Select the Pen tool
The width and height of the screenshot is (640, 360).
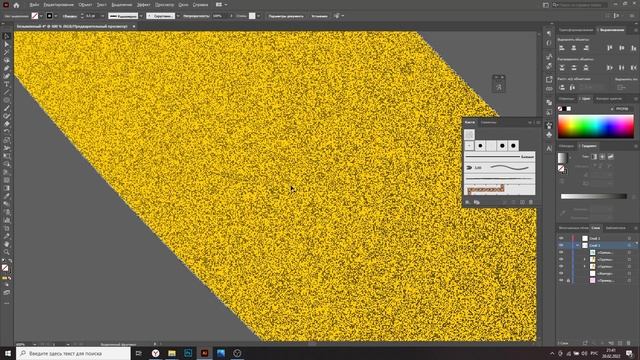(x=7, y=68)
